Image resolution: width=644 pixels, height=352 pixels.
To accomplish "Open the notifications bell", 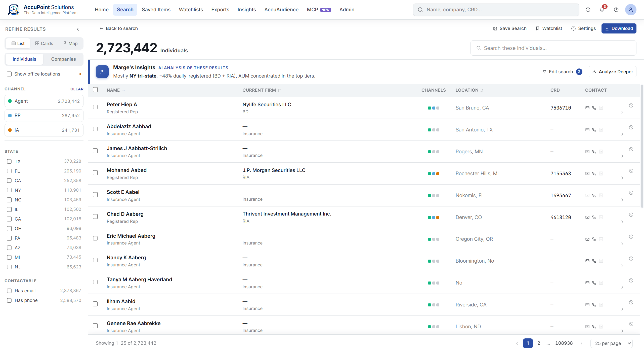I will pyautogui.click(x=602, y=10).
